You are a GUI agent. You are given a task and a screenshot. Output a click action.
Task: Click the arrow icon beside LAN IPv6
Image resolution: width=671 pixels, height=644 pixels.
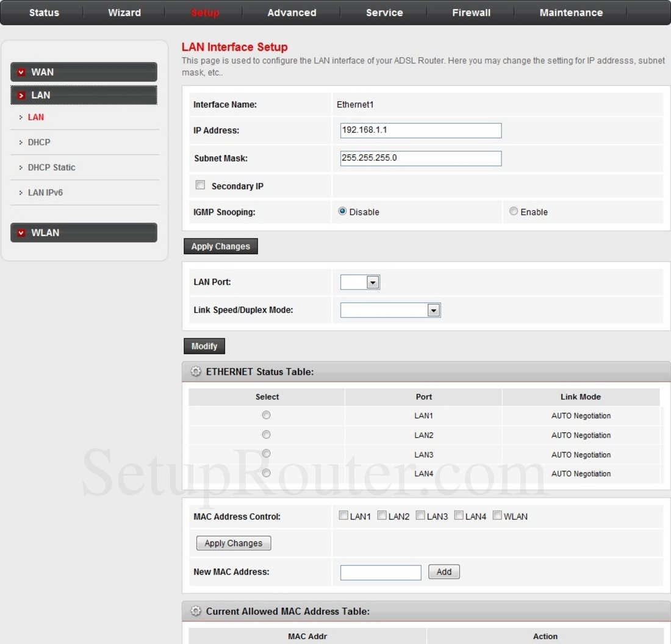tap(20, 192)
